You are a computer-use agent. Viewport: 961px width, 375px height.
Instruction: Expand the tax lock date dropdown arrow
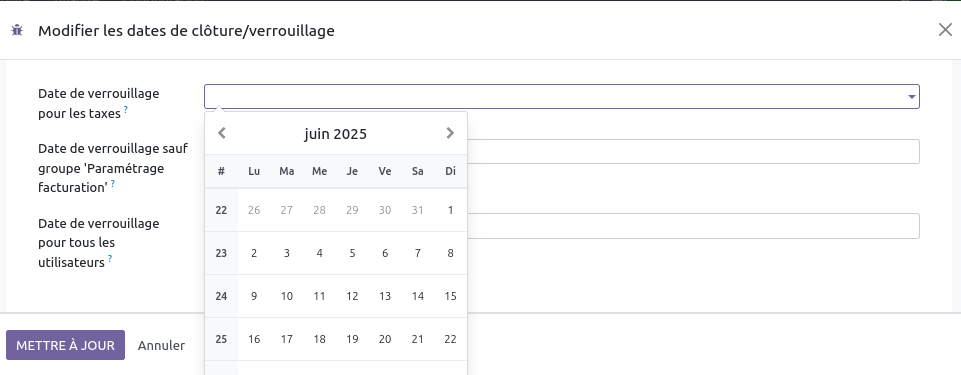point(911,97)
